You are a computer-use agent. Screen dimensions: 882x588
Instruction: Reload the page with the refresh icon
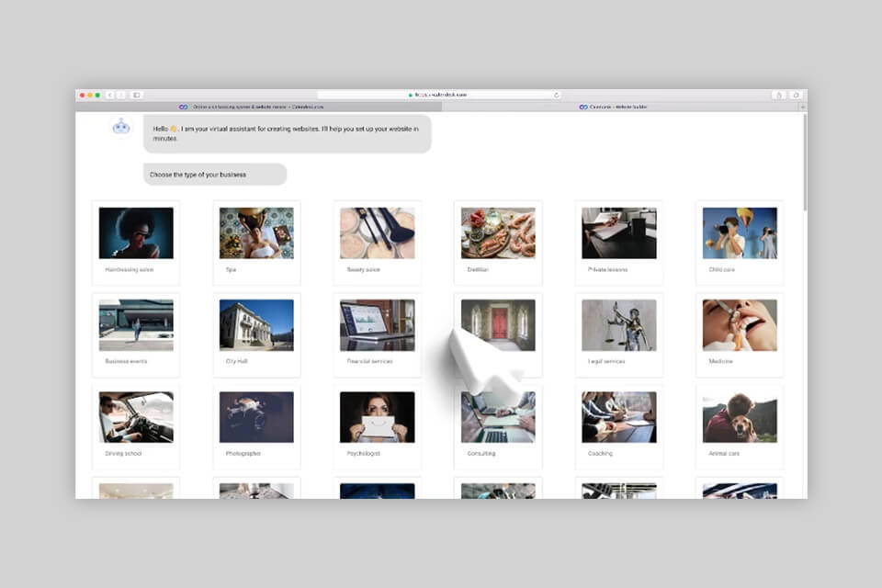point(557,96)
